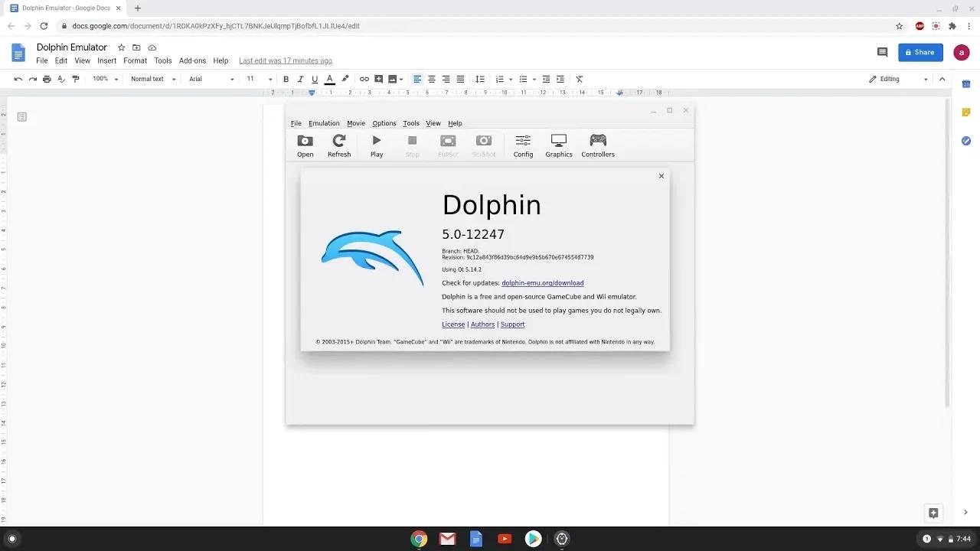
Task: Open the Authors link in About dialog
Action: [482, 324]
